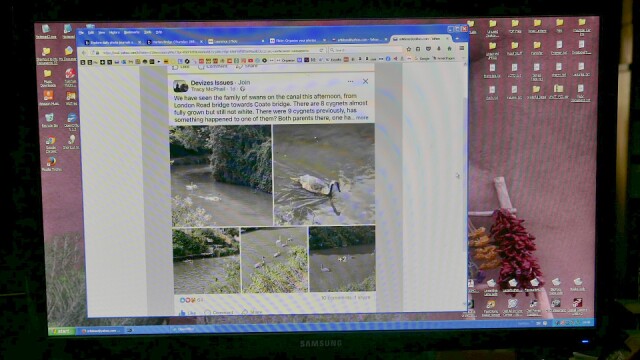Screen dimensions: 640x360
Task: Click the home icon in browser toolbar
Action: pos(449,49)
